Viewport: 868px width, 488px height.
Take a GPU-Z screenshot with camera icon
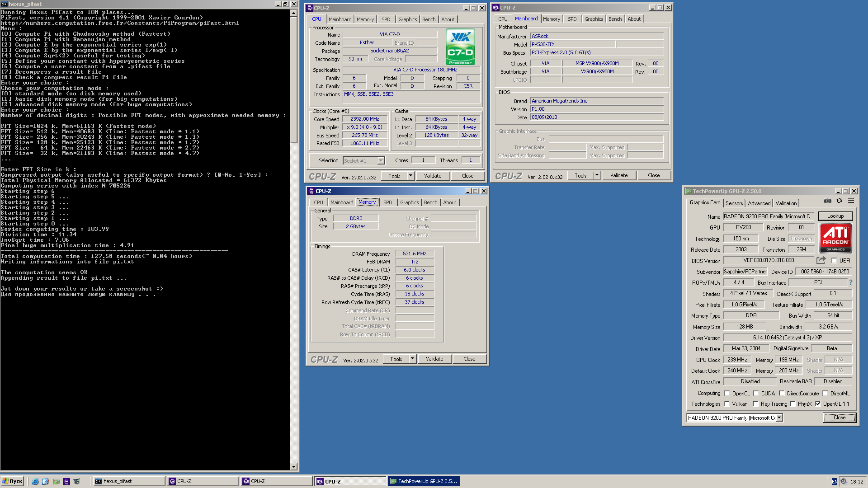click(827, 201)
